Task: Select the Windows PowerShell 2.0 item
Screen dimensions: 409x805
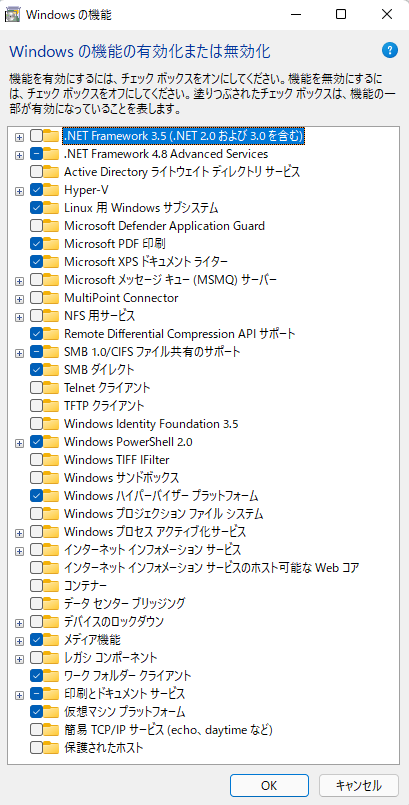Action: pos(128,442)
